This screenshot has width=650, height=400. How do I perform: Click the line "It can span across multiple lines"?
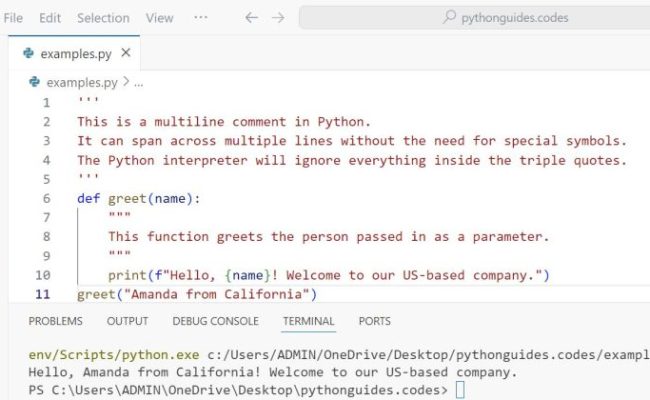(x=352, y=141)
